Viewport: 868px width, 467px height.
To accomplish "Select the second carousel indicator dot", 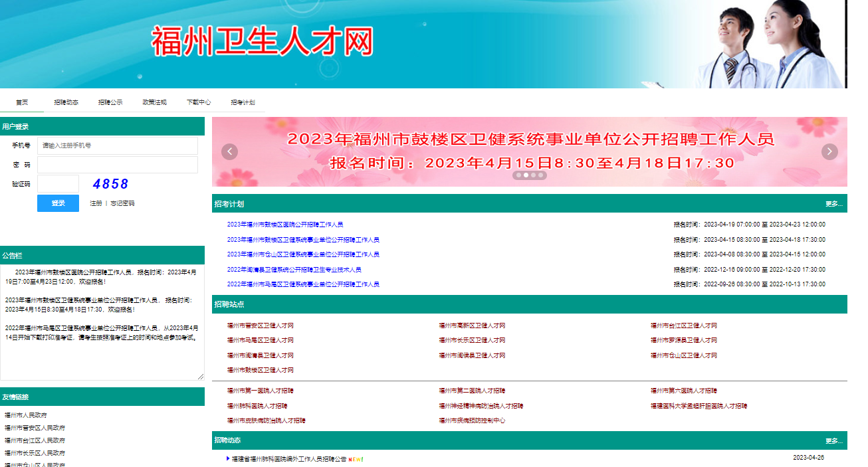I will [526, 175].
